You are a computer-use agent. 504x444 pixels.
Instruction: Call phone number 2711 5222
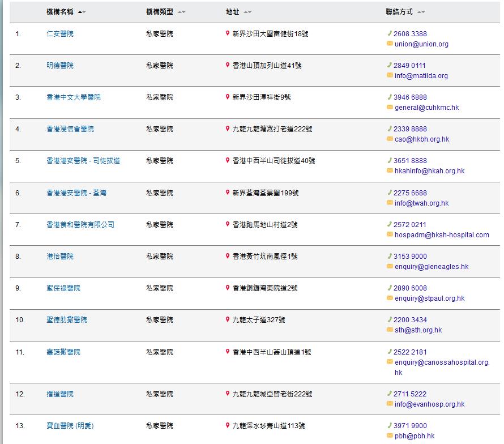coord(410,394)
